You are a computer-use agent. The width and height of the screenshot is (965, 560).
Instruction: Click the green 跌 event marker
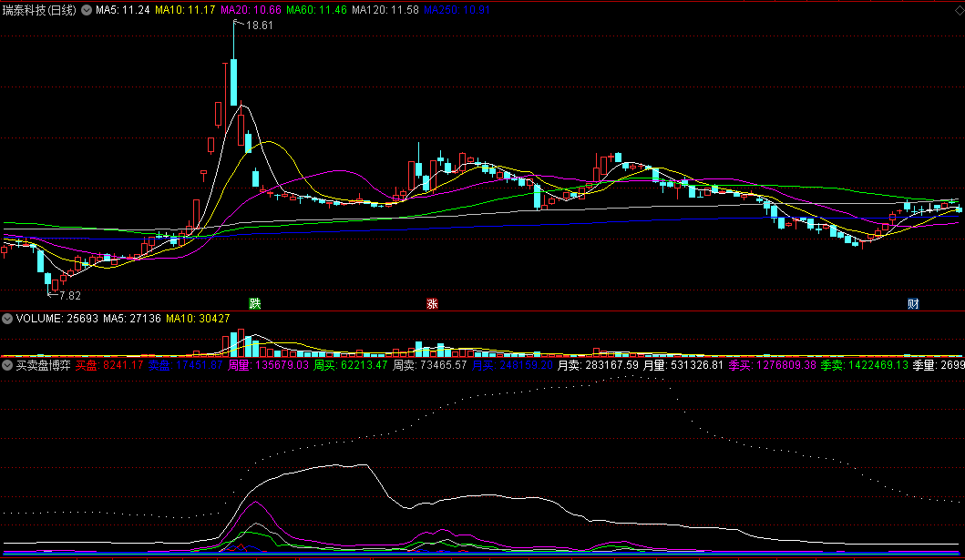point(255,303)
